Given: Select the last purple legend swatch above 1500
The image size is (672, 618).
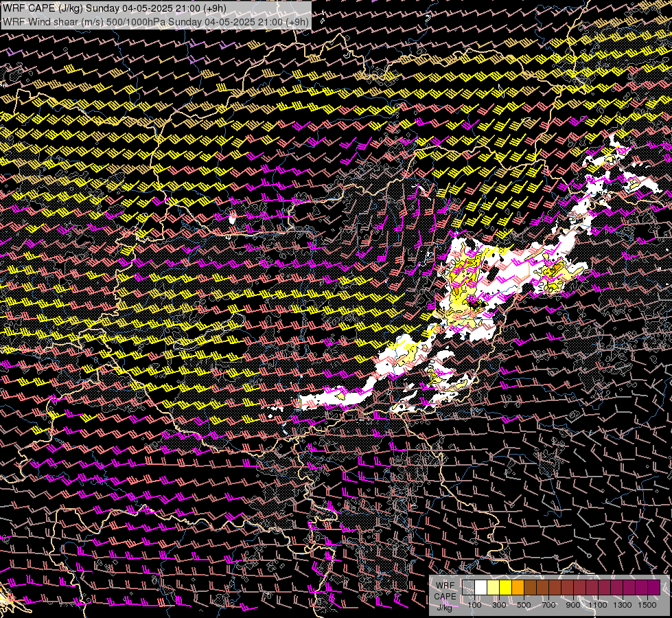Looking at the screenshot, I should click(x=654, y=587).
